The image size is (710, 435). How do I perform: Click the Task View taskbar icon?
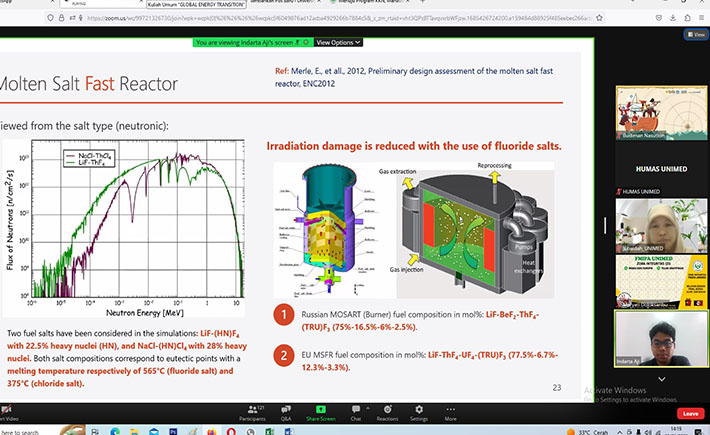[x=95, y=431]
